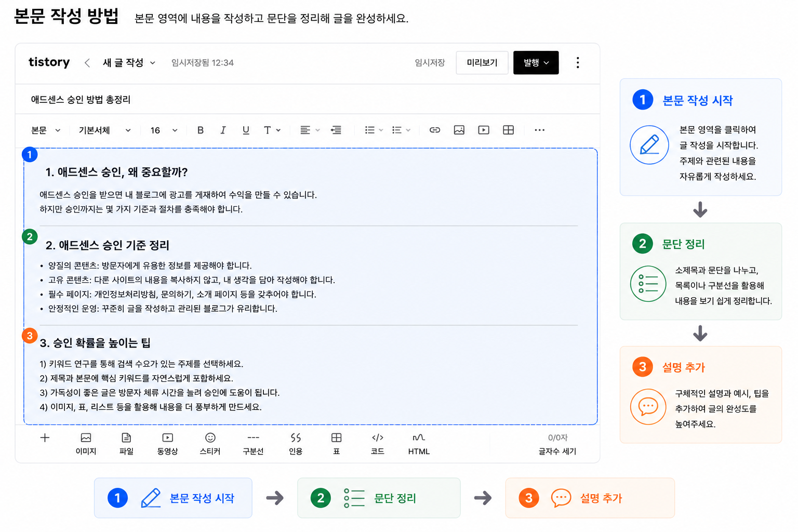The image size is (798, 532).
Task: Open the T text style dropdown
Action: pyautogui.click(x=272, y=130)
